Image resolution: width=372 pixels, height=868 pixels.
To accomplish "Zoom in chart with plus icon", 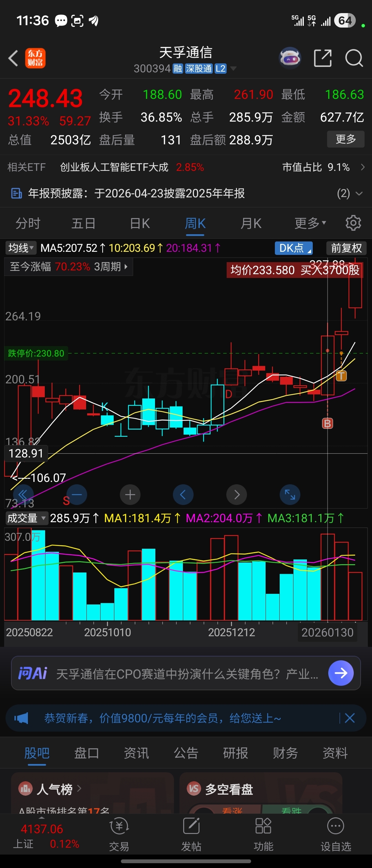I will [130, 495].
